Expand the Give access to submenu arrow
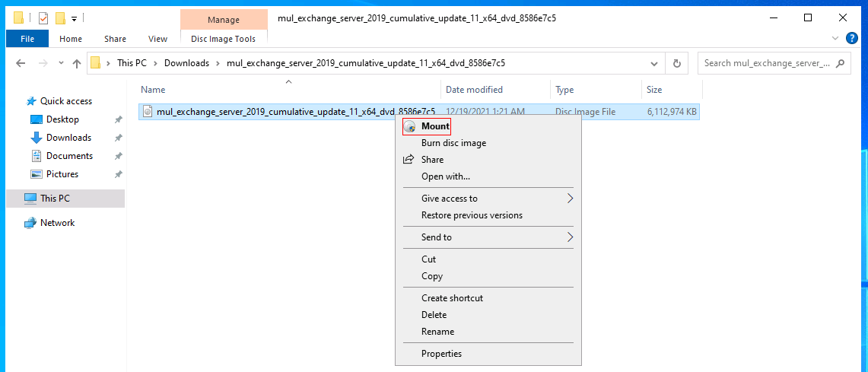The height and width of the screenshot is (372, 868). click(x=571, y=199)
